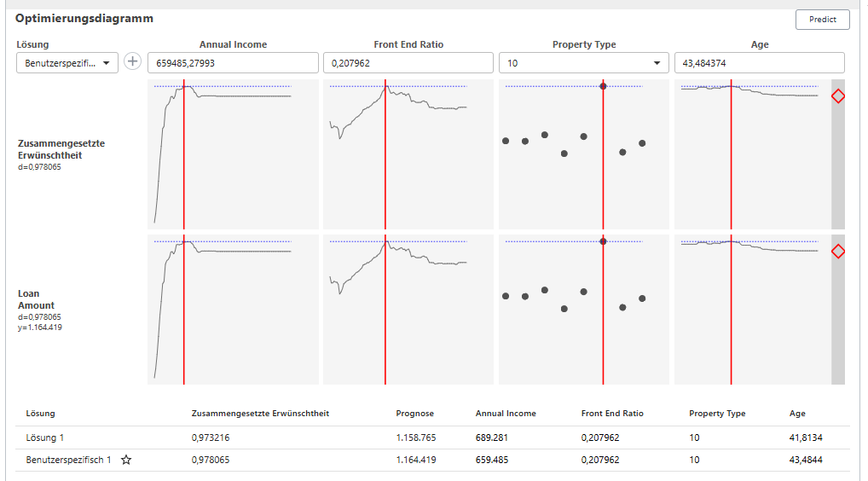Click the Annual Income input field
Screen dimensions: 868x481
[233, 63]
